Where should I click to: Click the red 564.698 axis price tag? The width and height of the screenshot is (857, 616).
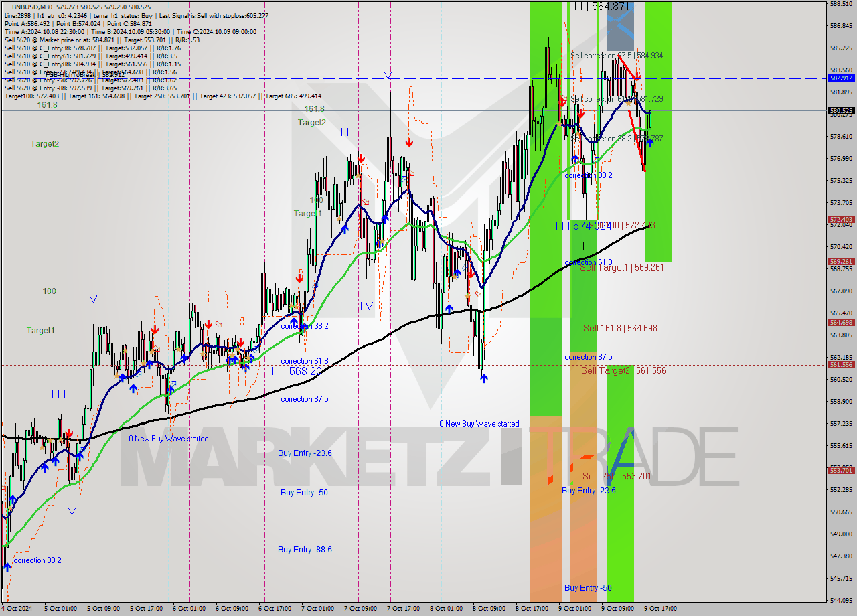841,323
